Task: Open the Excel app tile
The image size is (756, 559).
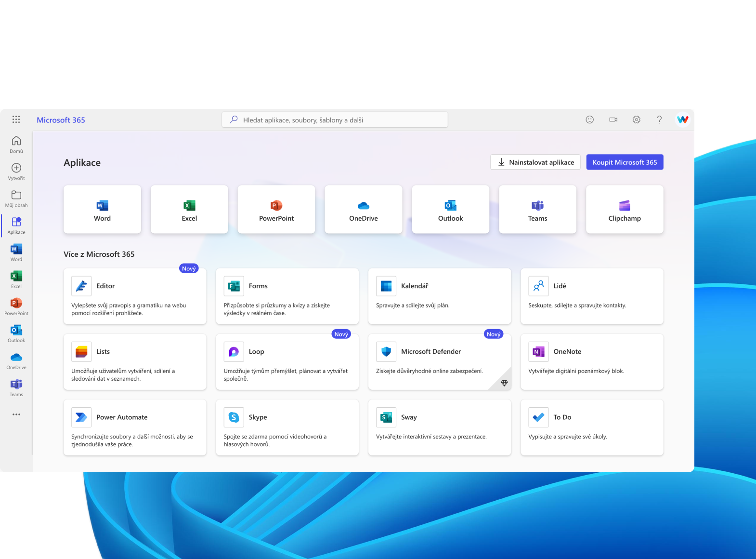Action: click(189, 209)
